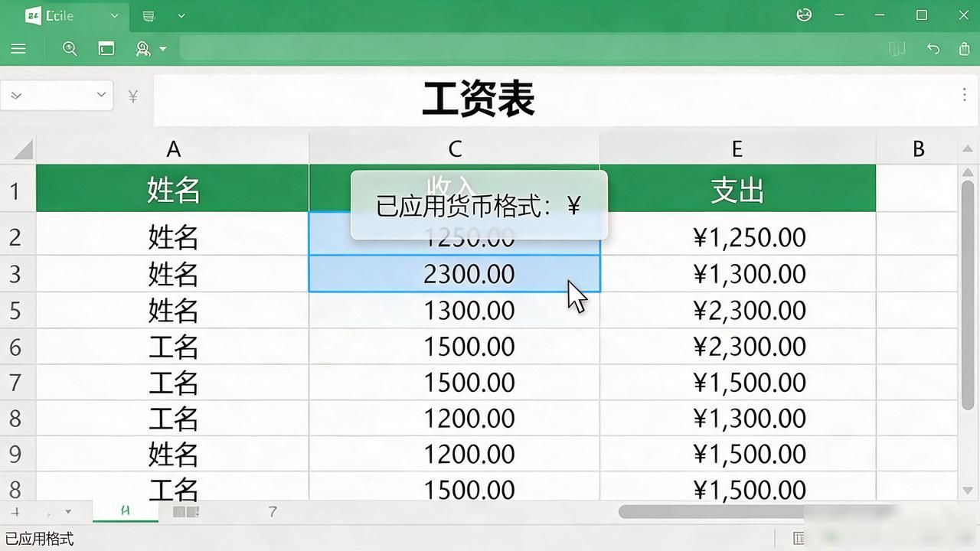Screen dimensions: 980x551
Task: Switch to the active green sheet tab
Action: click(126, 511)
